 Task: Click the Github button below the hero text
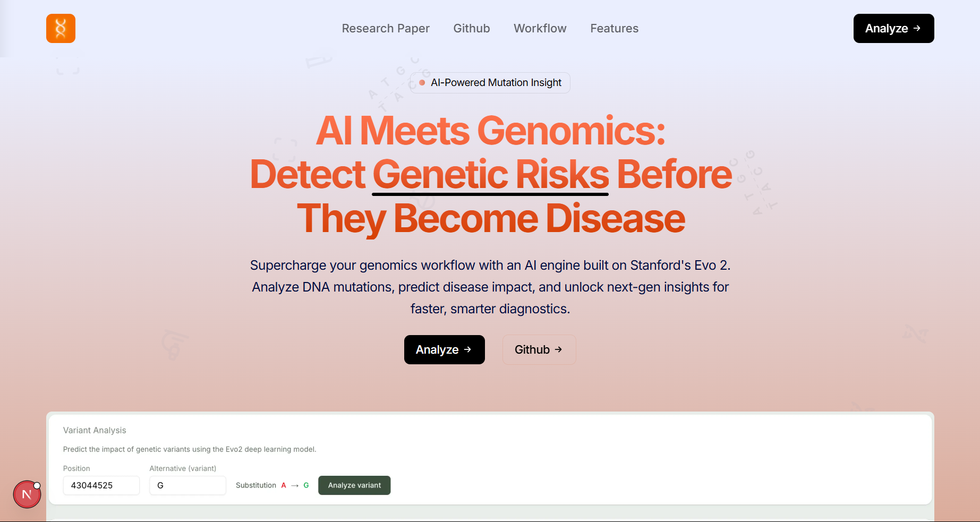click(539, 349)
